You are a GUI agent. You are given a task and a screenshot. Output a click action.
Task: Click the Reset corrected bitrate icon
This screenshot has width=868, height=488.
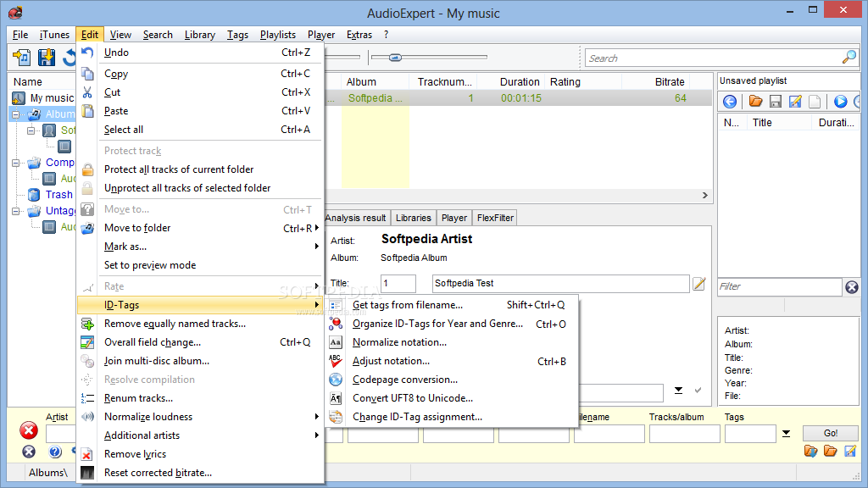(x=87, y=473)
